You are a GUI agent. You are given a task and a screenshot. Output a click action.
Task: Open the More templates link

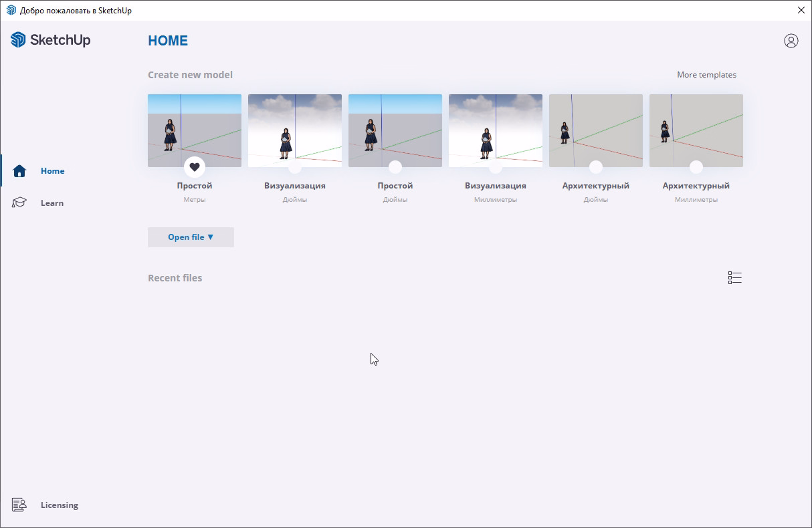point(706,75)
